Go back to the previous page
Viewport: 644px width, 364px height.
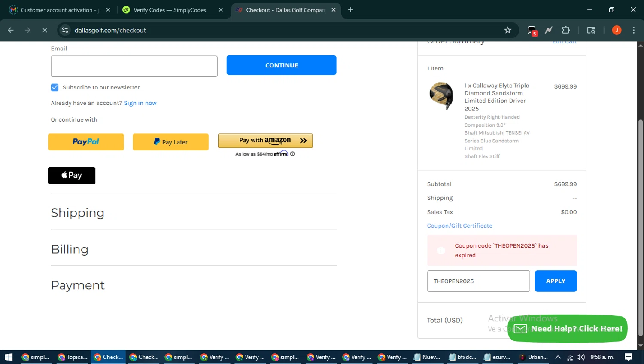(11, 30)
